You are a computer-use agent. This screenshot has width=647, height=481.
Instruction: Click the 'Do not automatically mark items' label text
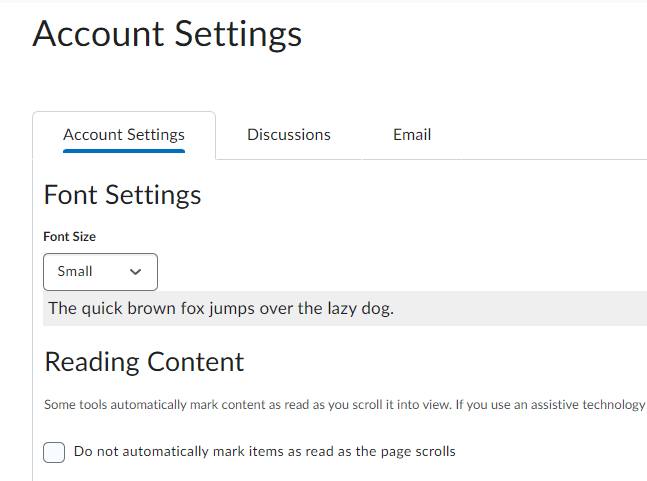pyautogui.click(x=264, y=452)
